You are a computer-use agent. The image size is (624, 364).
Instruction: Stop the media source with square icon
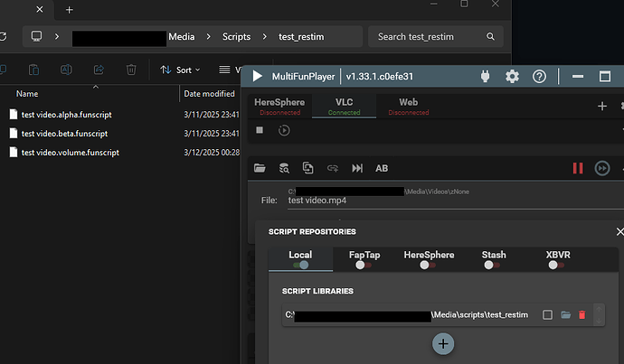point(260,130)
